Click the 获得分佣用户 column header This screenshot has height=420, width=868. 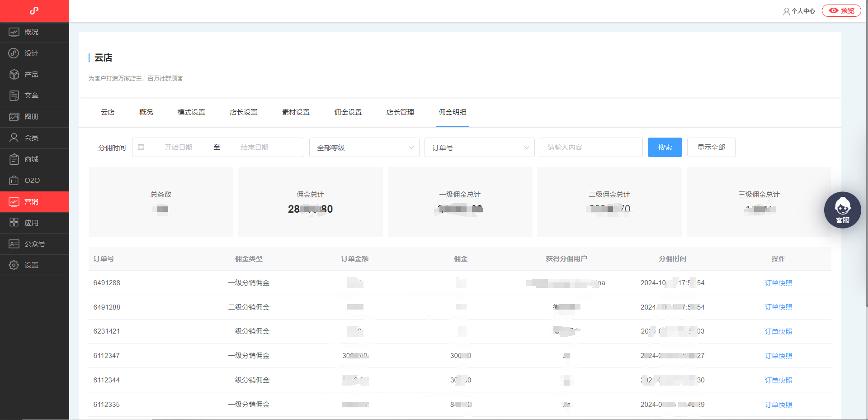[566, 259]
